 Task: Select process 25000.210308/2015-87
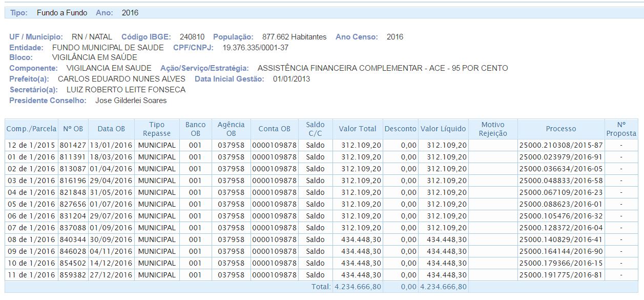pos(561,145)
